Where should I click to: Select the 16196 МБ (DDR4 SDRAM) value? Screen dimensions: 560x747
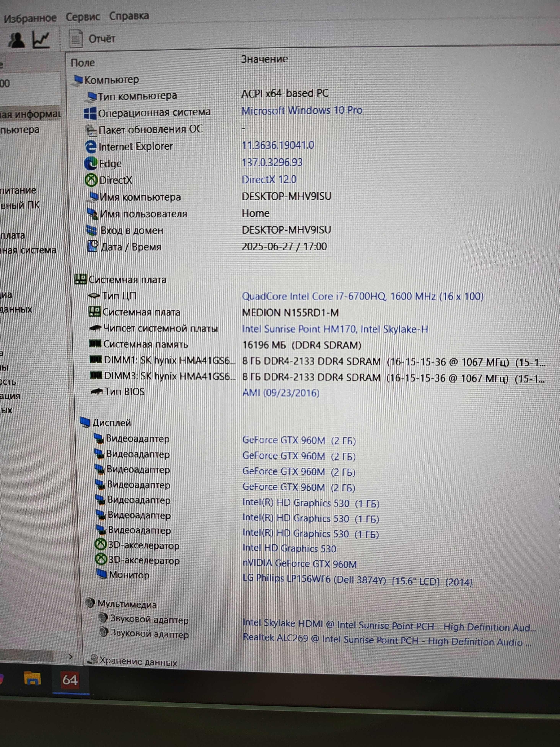coord(302,345)
